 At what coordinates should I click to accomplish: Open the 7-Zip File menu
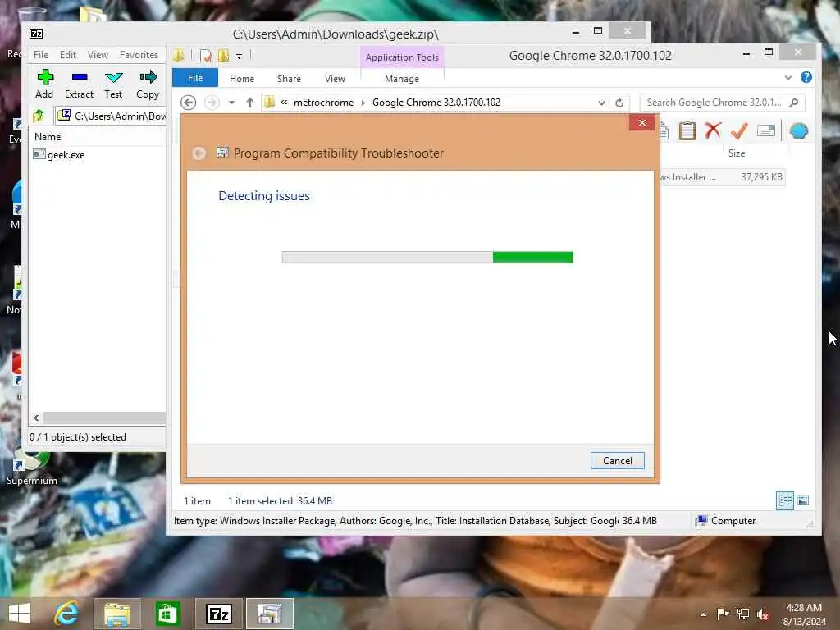(x=41, y=55)
